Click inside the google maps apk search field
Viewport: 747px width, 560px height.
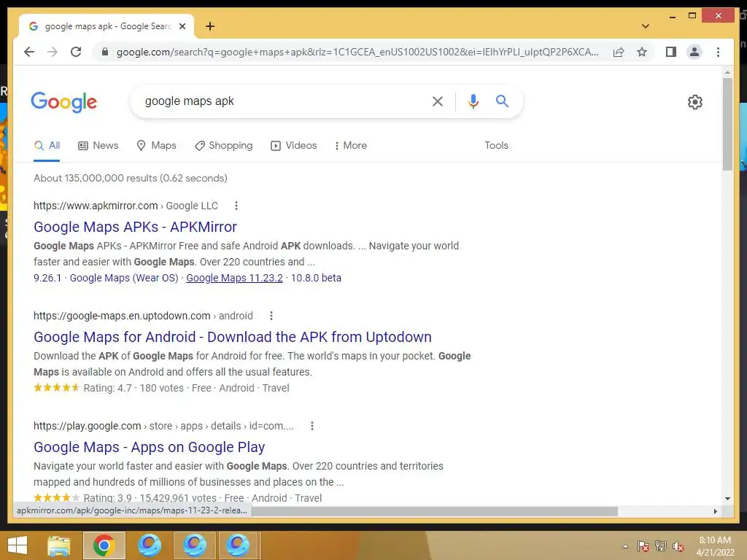point(281,101)
